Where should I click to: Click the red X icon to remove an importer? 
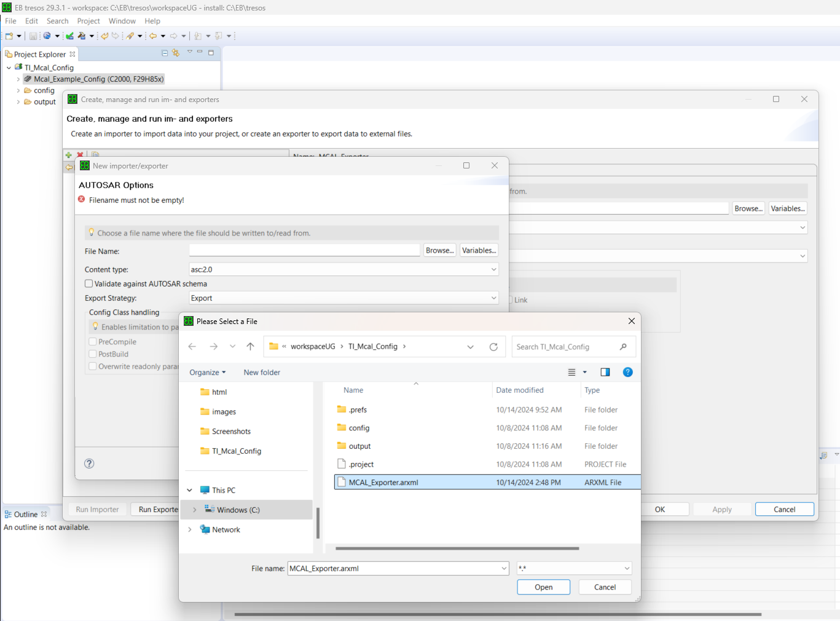tap(79, 154)
